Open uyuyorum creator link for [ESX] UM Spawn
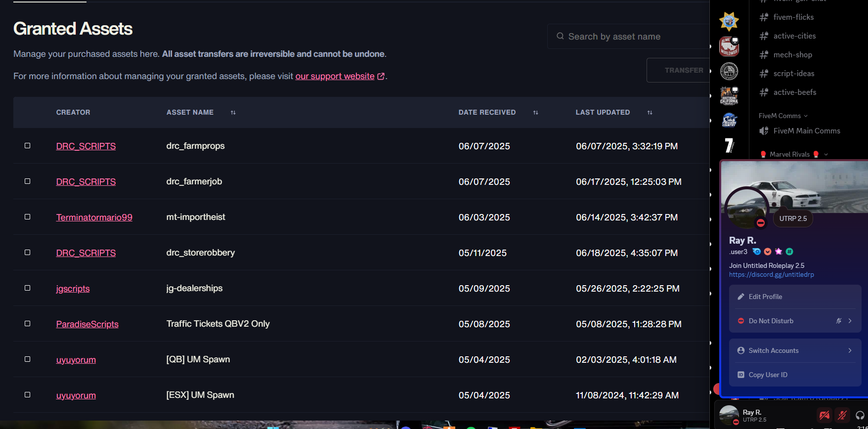The image size is (868, 429). pos(76,395)
